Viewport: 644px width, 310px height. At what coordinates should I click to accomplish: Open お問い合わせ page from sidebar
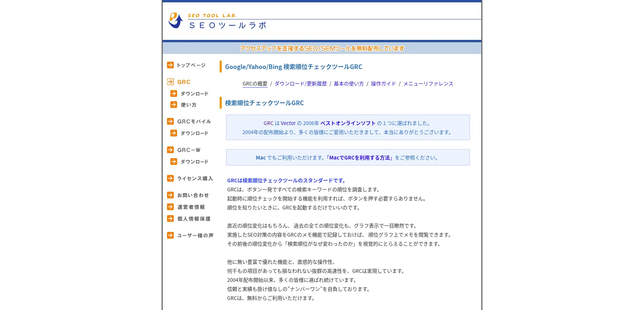193,195
